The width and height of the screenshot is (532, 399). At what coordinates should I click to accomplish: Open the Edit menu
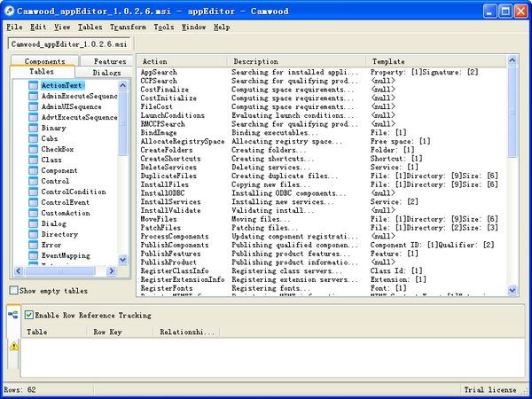coord(38,27)
